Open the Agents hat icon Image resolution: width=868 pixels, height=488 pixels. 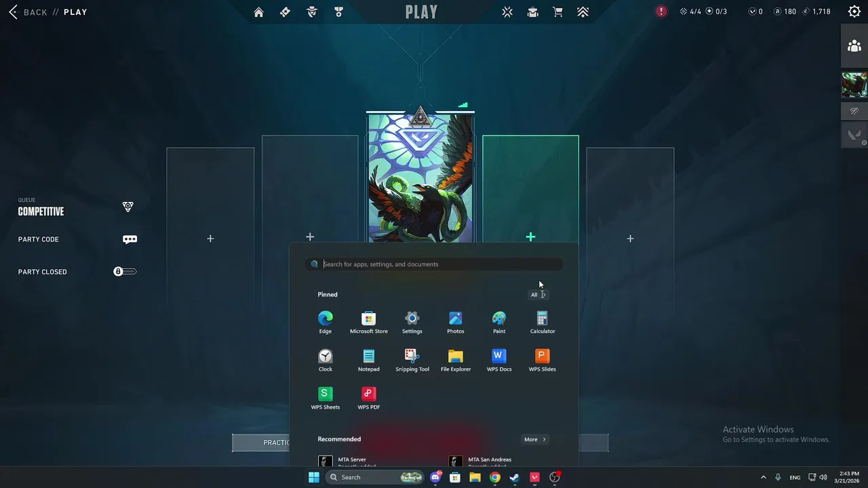(x=312, y=12)
